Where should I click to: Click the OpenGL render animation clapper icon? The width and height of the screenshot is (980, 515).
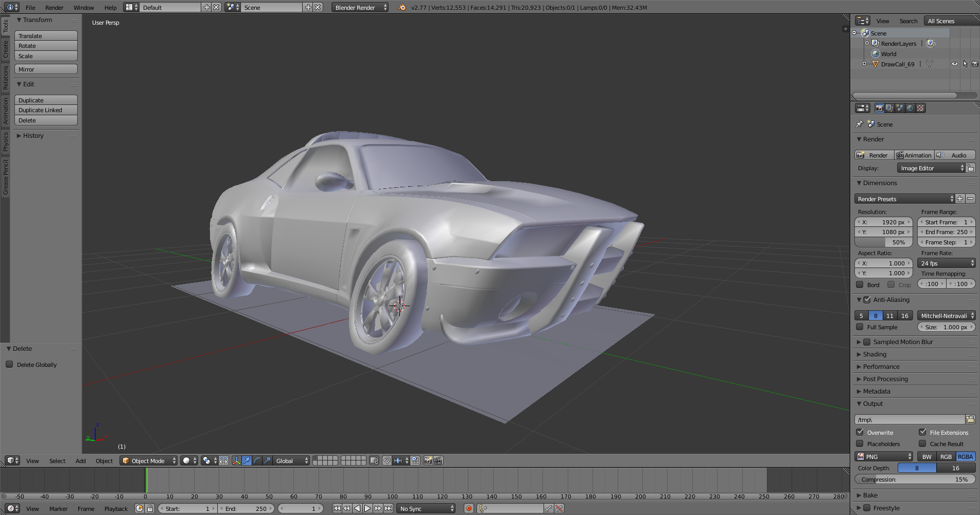[x=438, y=460]
